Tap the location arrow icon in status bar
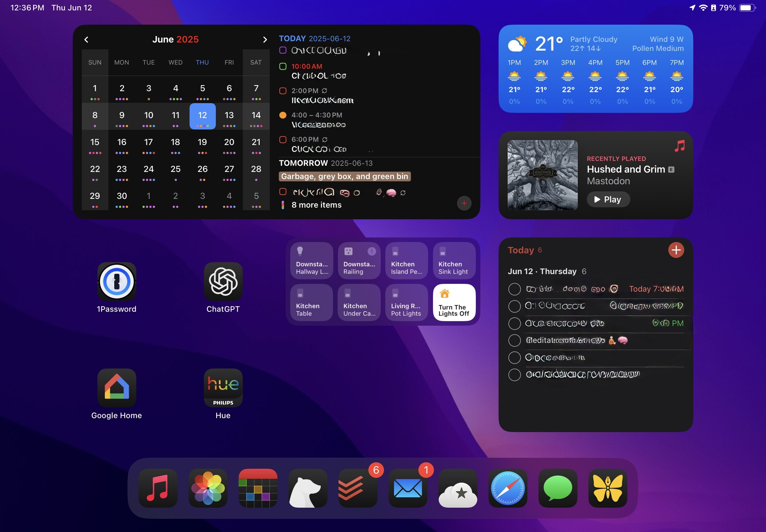Viewport: 766px width, 532px height. pyautogui.click(x=692, y=8)
